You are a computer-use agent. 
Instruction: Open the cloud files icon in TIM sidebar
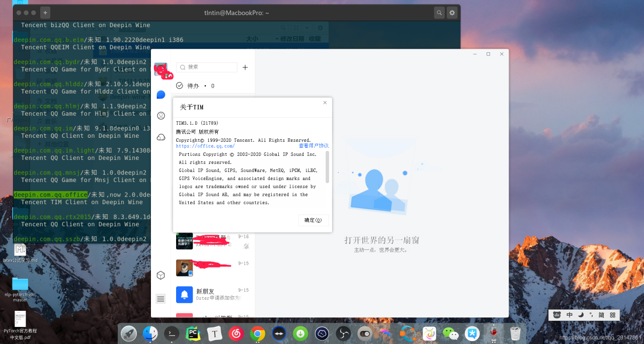pyautogui.click(x=161, y=137)
